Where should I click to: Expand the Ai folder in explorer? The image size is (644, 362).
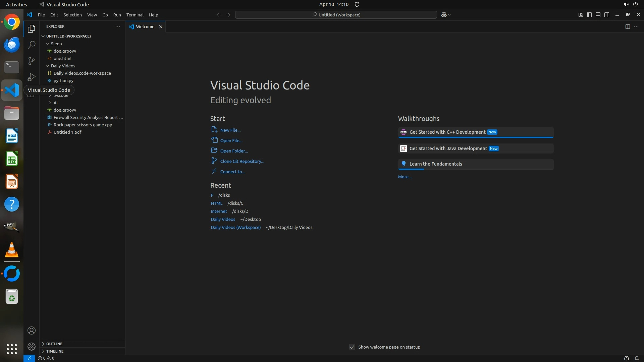[x=55, y=103]
